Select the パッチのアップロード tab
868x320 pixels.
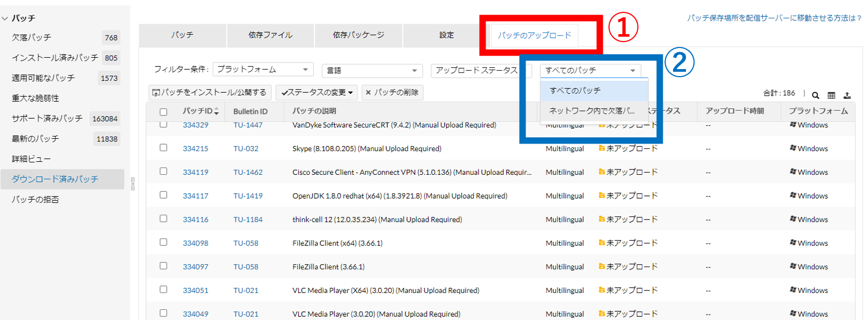[x=534, y=35]
